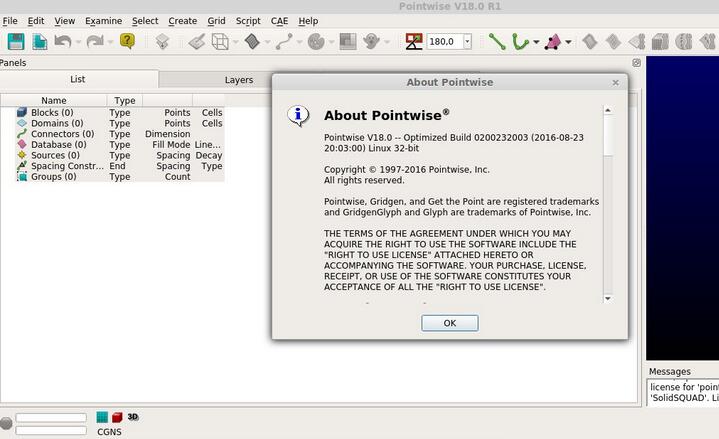Select the Domains (0) row

tap(120, 123)
